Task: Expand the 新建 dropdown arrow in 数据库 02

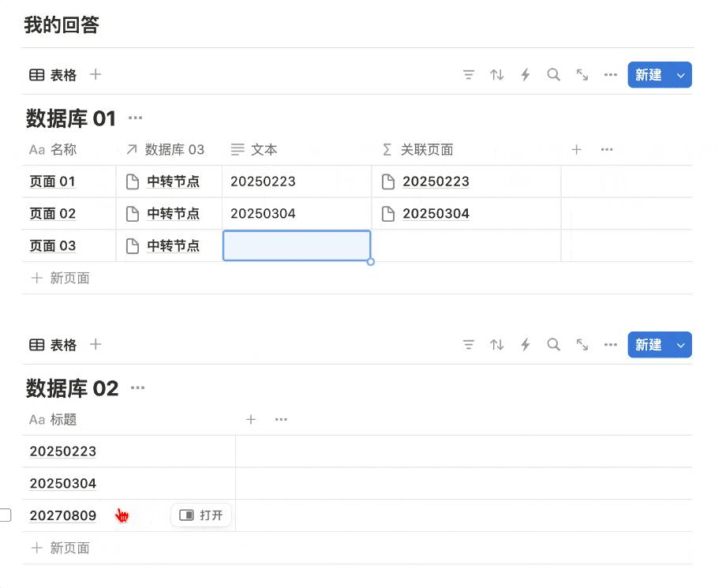Action: (x=680, y=345)
